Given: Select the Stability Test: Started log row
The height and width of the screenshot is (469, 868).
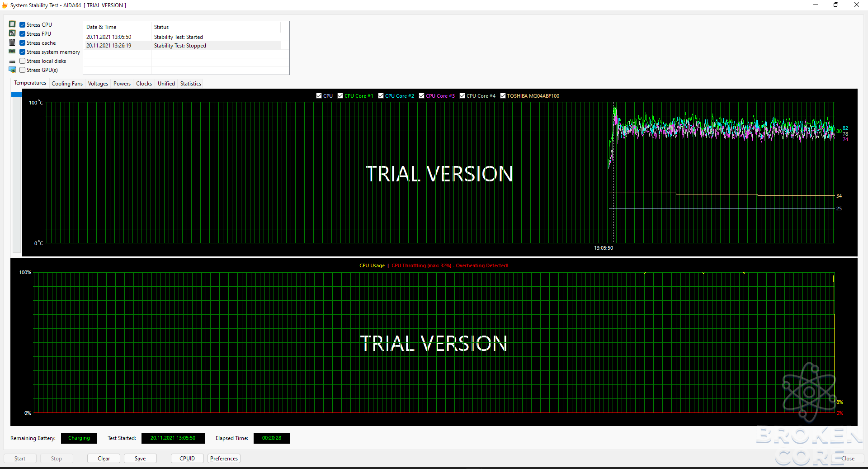Looking at the screenshot, I should [183, 37].
